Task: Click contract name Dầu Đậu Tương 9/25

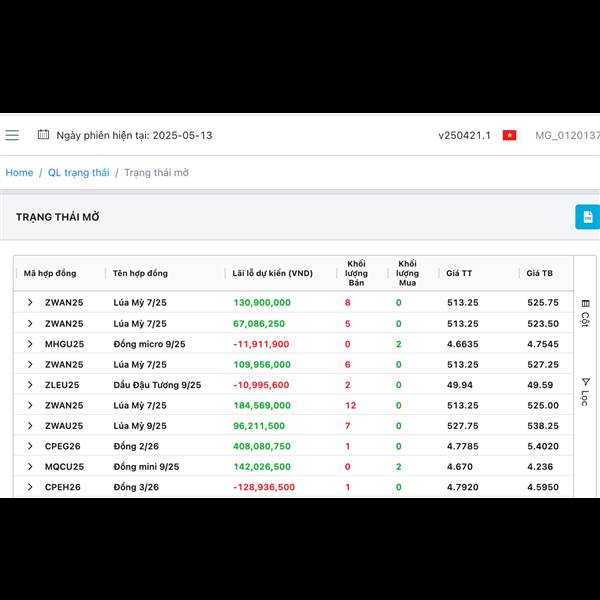Action: [157, 385]
